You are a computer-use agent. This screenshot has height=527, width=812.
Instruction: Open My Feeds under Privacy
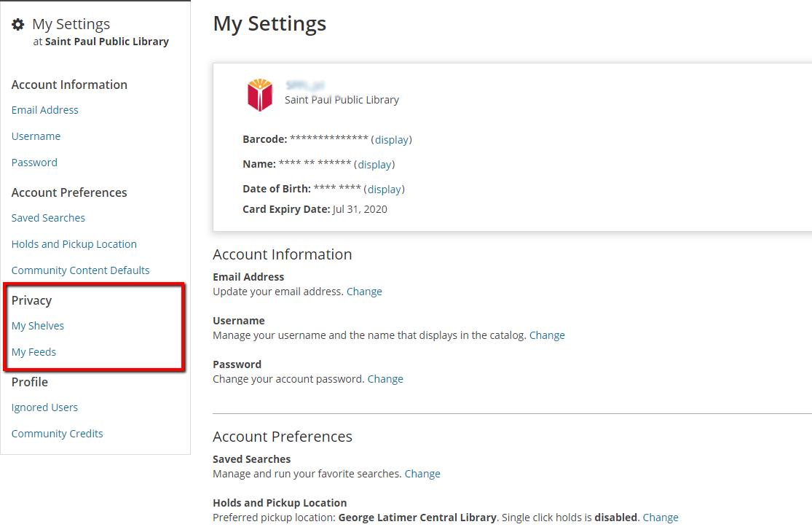point(33,351)
